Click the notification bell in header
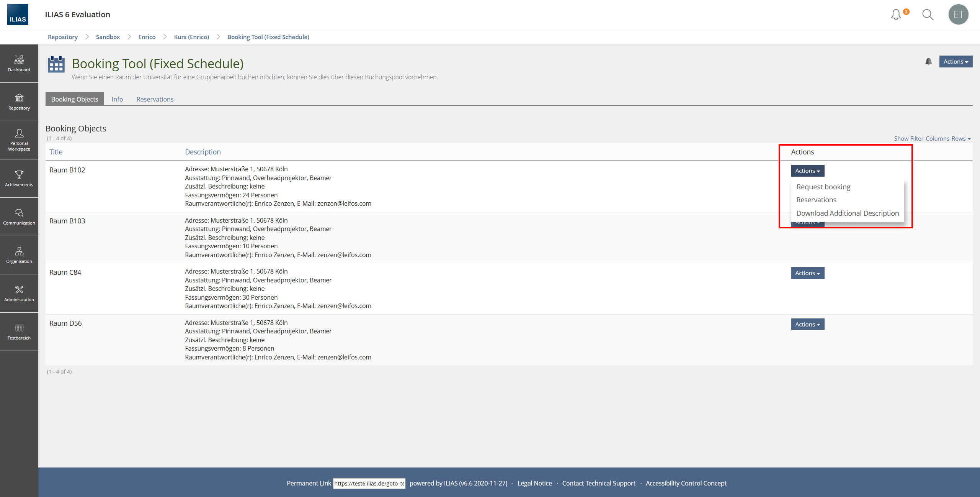Screen dimensions: 980x497 (896, 15)
